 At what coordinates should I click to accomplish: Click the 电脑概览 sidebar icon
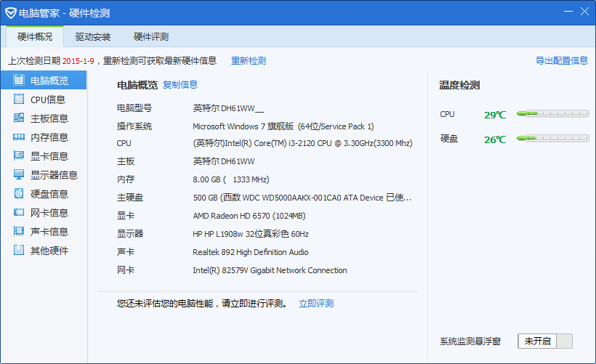[19, 80]
